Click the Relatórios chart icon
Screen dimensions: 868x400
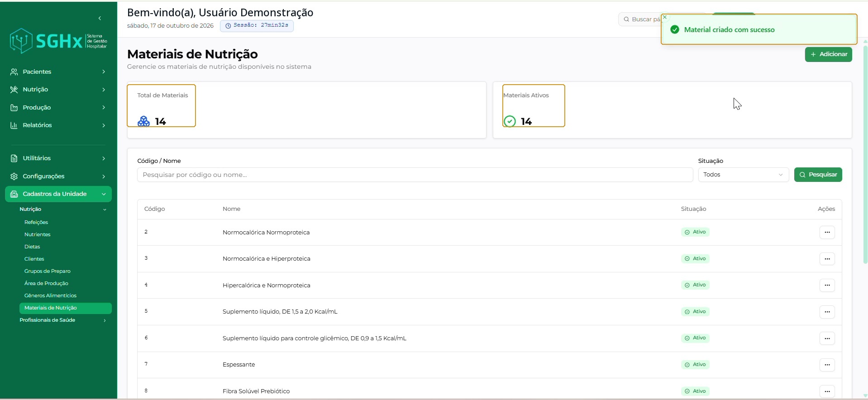(14, 125)
